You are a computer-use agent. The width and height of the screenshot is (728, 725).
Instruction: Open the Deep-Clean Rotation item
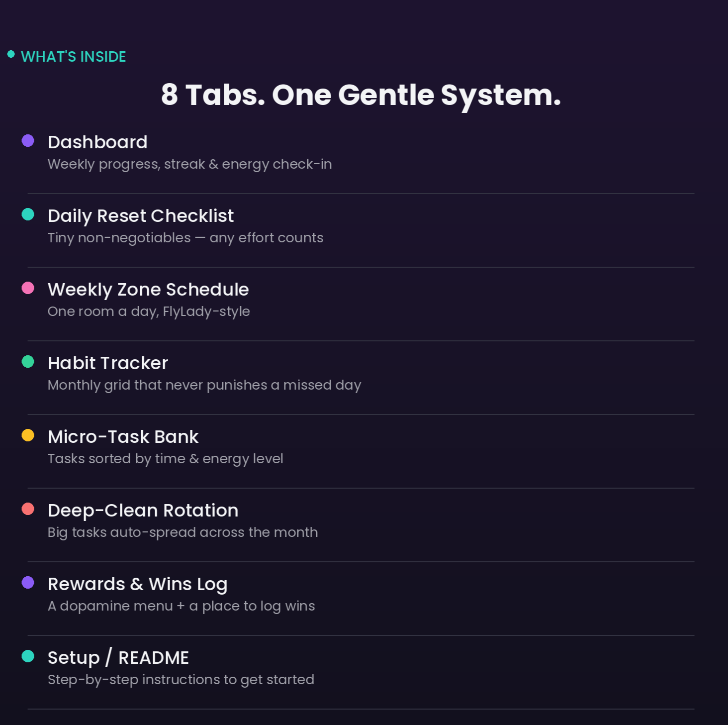tap(143, 511)
